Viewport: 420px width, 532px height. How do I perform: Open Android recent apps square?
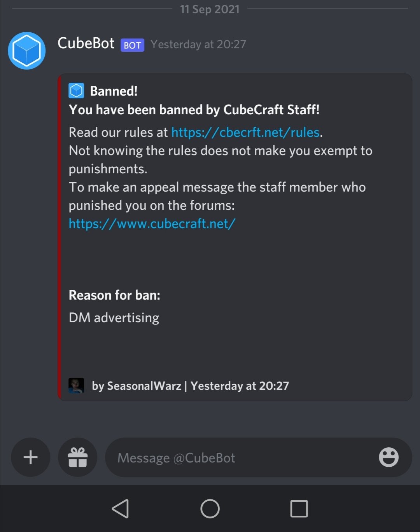[299, 508]
